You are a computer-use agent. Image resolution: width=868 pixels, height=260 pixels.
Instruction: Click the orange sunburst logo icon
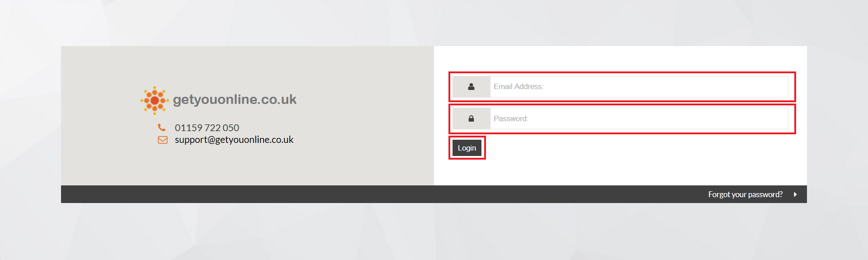[155, 100]
